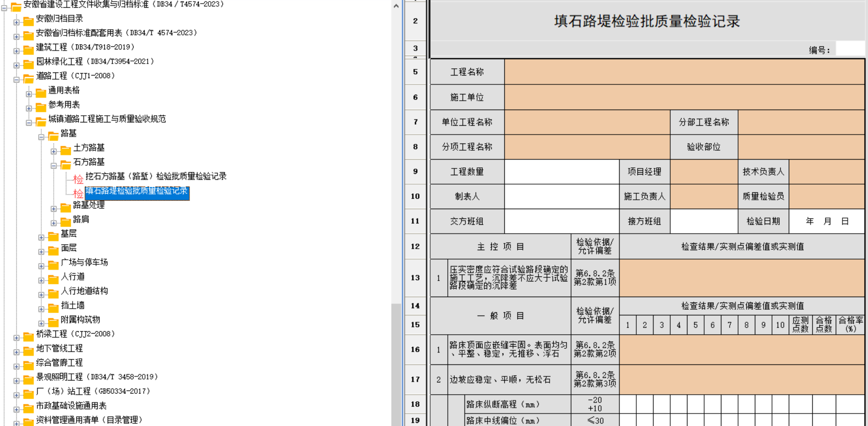868x426 pixels.
Task: Click the folder icon beside 建筑工程
Action: (x=28, y=48)
